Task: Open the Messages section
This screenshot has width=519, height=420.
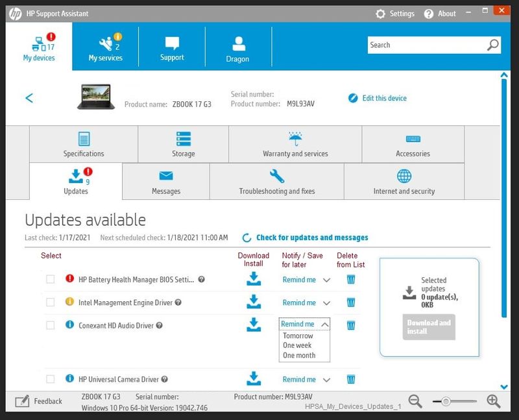Action: pos(166,181)
